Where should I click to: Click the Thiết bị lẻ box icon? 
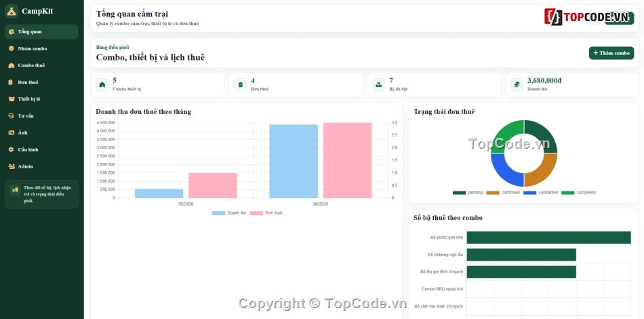12,99
